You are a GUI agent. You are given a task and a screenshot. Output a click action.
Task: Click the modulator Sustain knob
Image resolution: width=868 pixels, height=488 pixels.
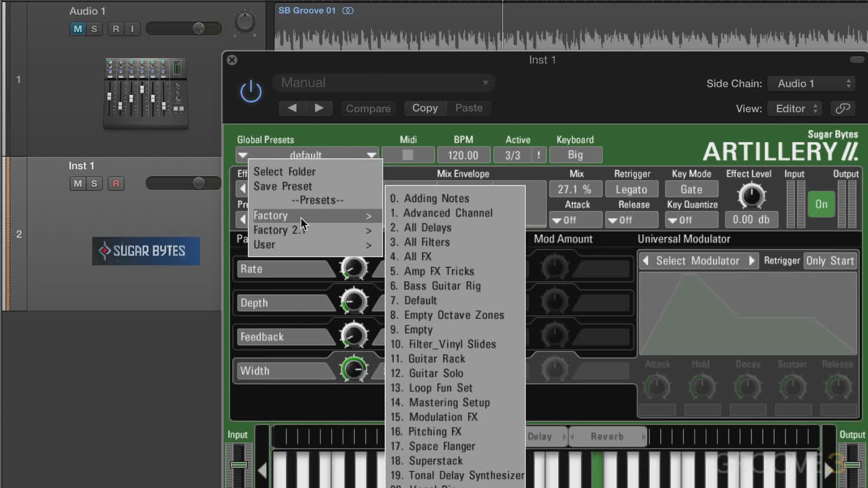(x=793, y=387)
